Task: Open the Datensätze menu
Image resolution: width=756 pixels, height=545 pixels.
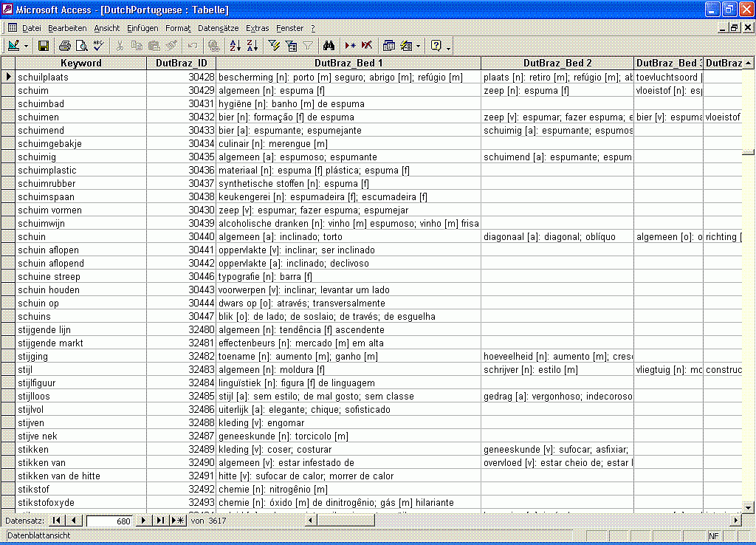Action: coord(219,28)
